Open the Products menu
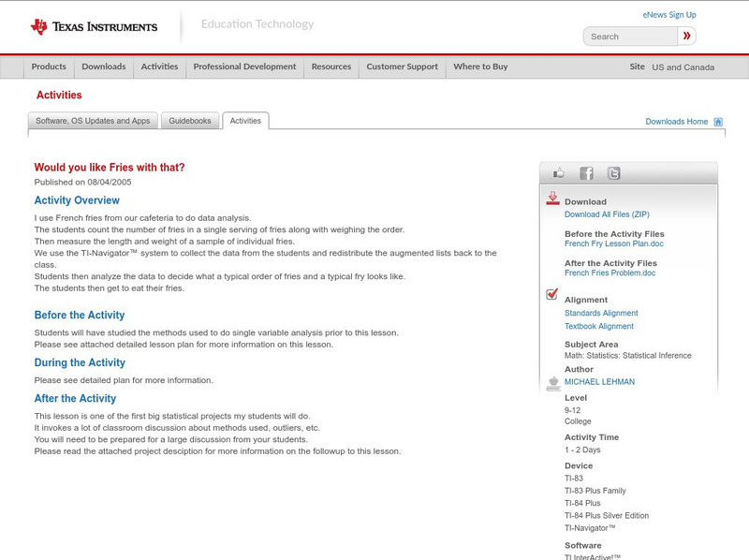The image size is (749, 560). [x=49, y=66]
